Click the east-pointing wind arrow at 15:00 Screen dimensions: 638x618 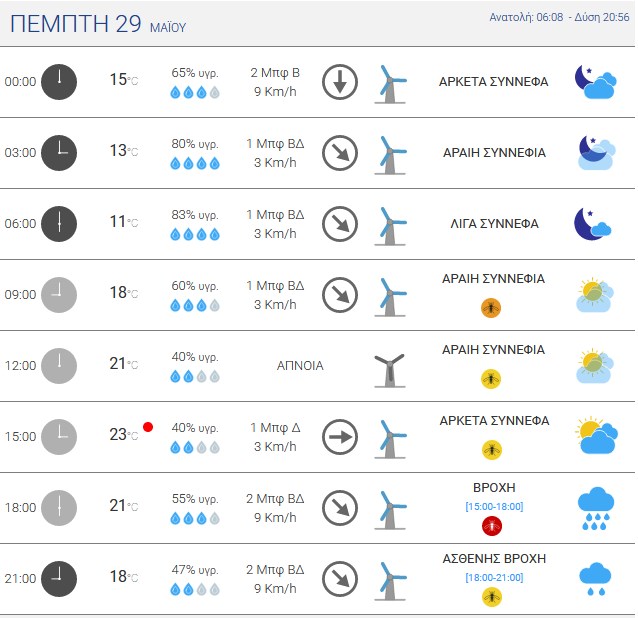340,437
